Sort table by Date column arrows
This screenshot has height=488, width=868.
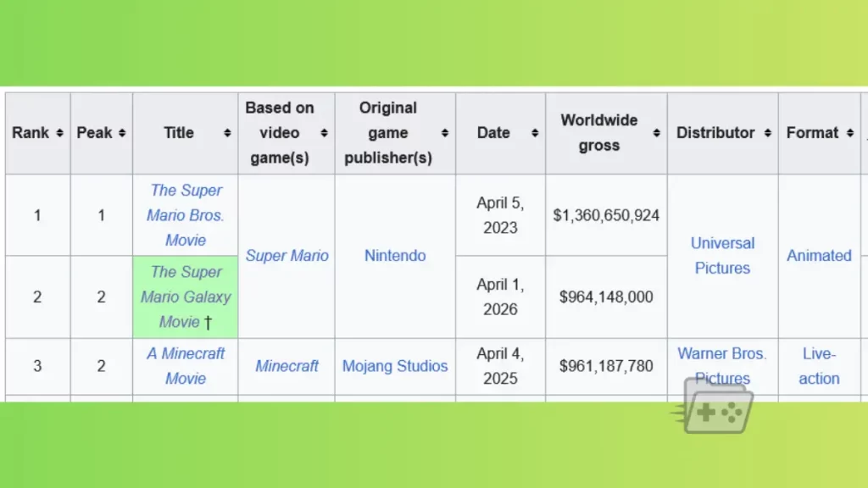click(535, 133)
